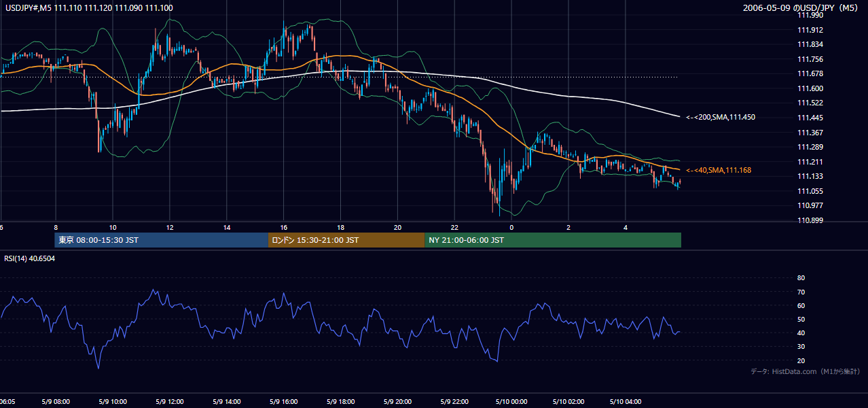Click hour tick 8 above the session bars
The image size is (868, 408).
point(56,228)
